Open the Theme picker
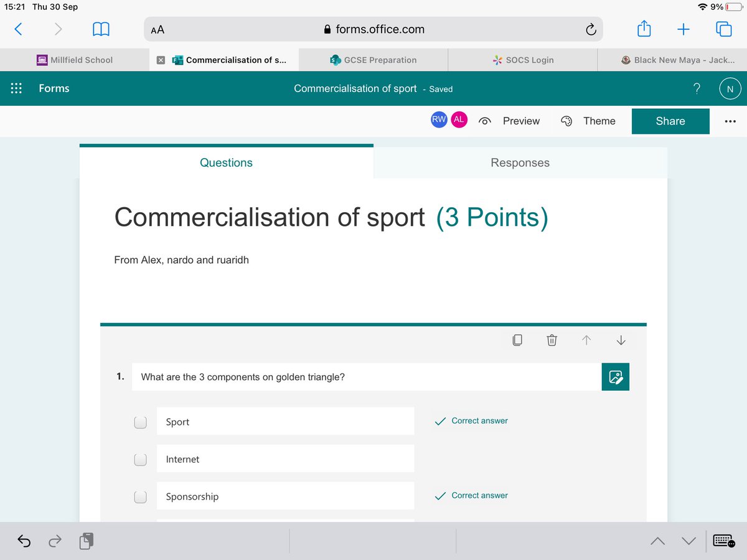 (x=588, y=121)
